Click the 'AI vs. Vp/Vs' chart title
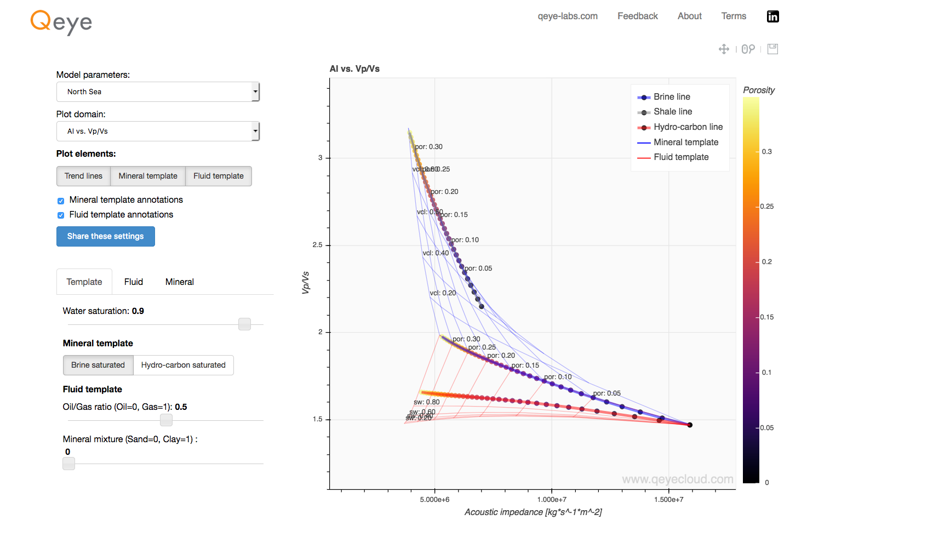933x560 pixels. pos(354,69)
